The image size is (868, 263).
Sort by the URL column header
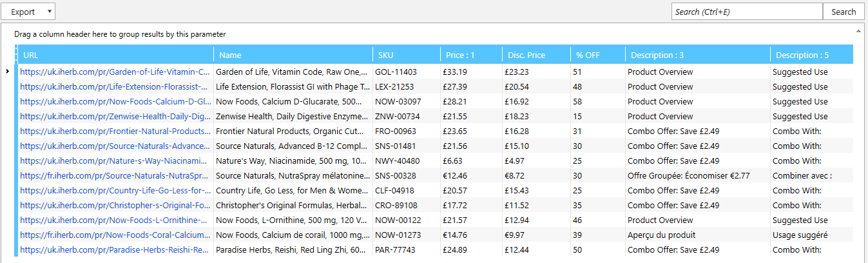pos(116,55)
